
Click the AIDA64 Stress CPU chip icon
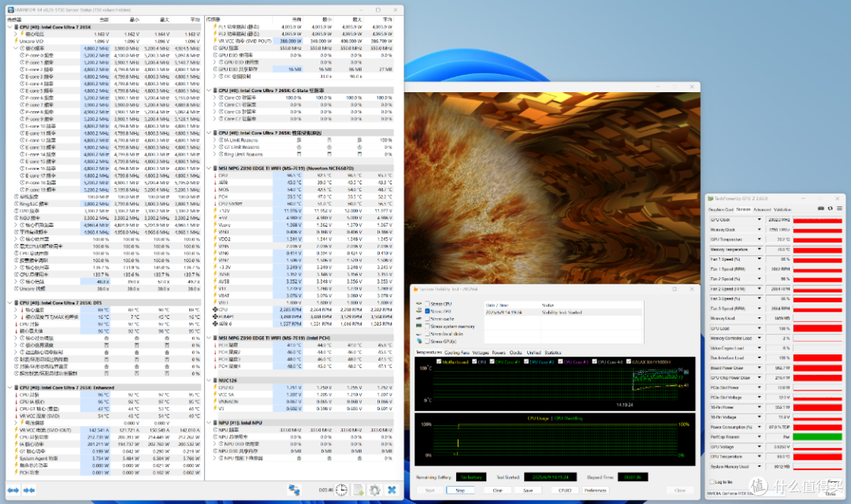click(418, 304)
